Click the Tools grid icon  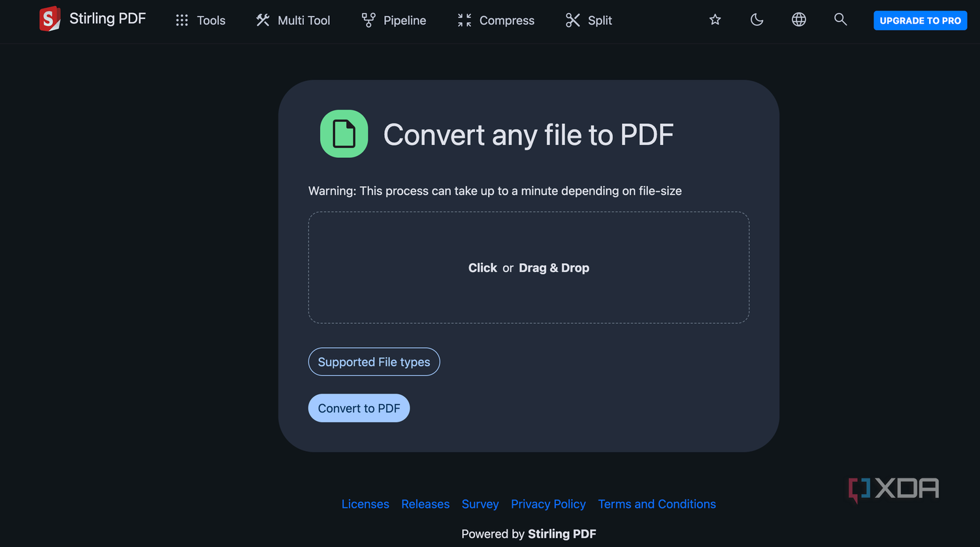pyautogui.click(x=182, y=20)
